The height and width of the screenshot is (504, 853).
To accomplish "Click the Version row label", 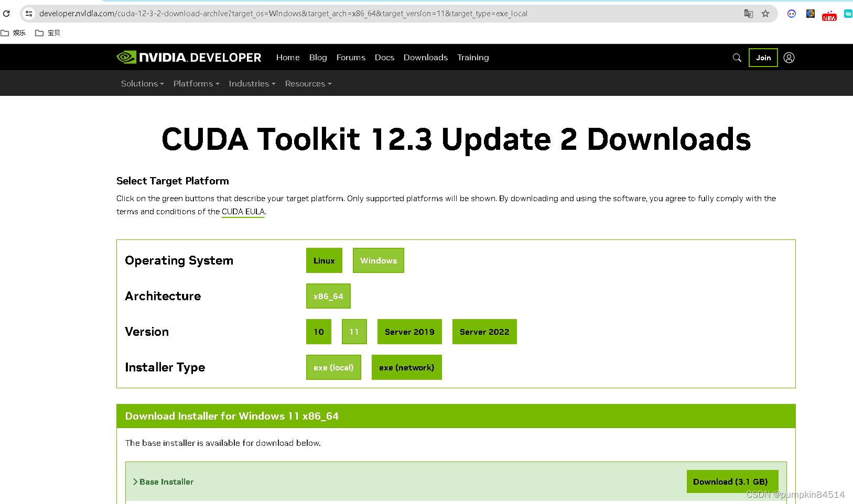I will click(x=147, y=332).
